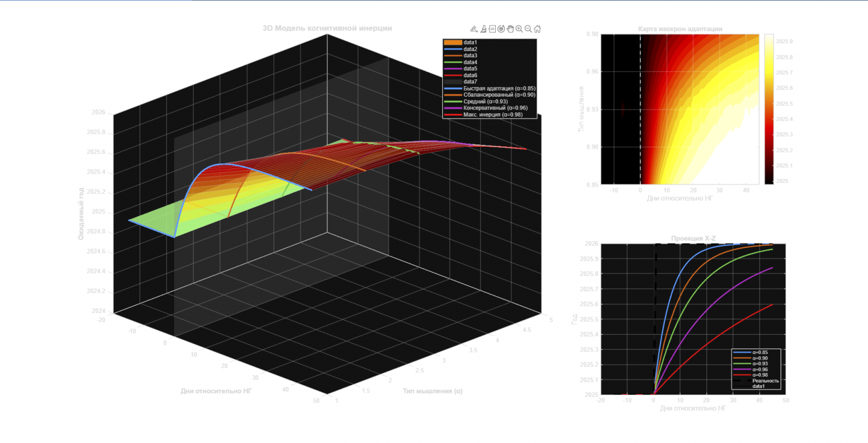Click the orange data1 swatch in the 3D legend
868x443 pixels.
[453, 42]
